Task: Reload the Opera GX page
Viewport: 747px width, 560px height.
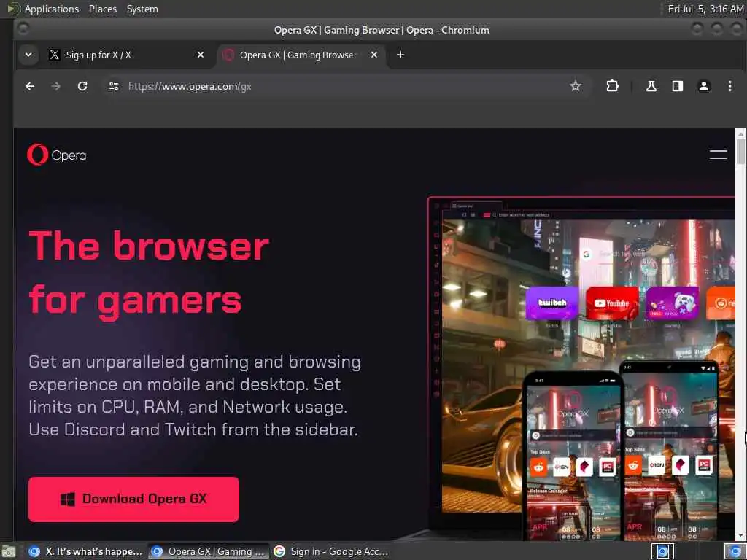Action: point(82,86)
